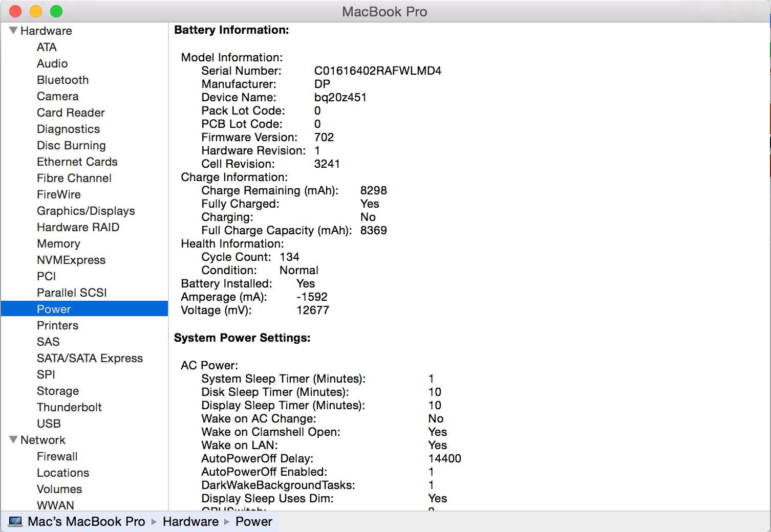Select USB in the sidebar
The height and width of the screenshot is (532, 771).
click(x=49, y=424)
